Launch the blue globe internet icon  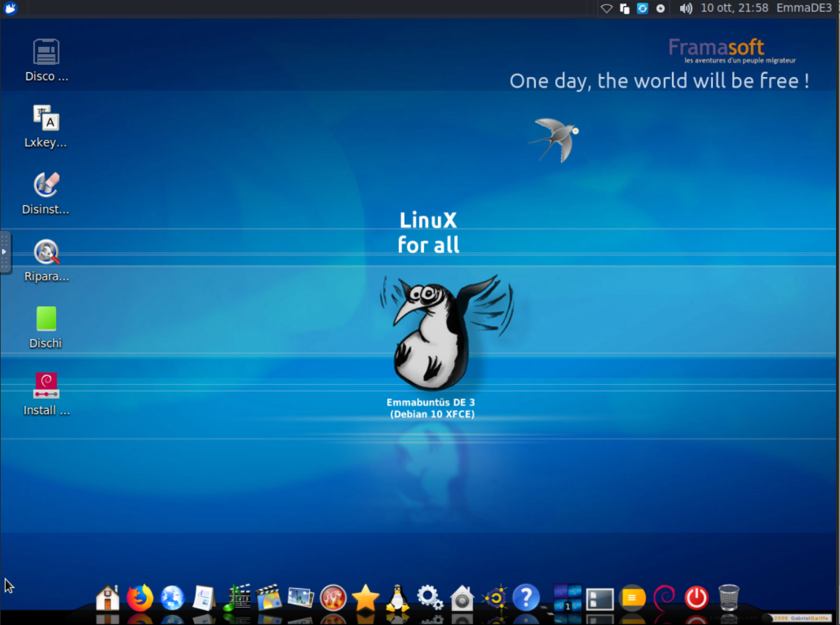[172, 597]
